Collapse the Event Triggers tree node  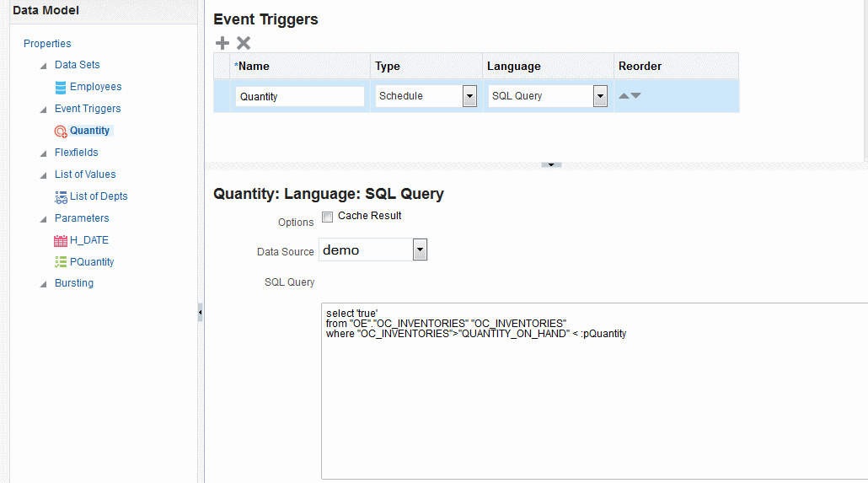pyautogui.click(x=43, y=110)
